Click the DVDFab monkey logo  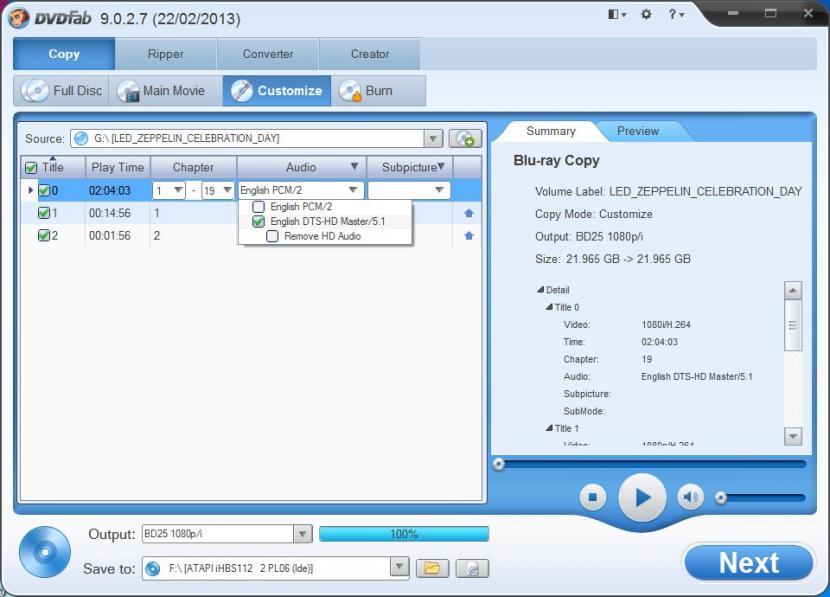[x=19, y=19]
